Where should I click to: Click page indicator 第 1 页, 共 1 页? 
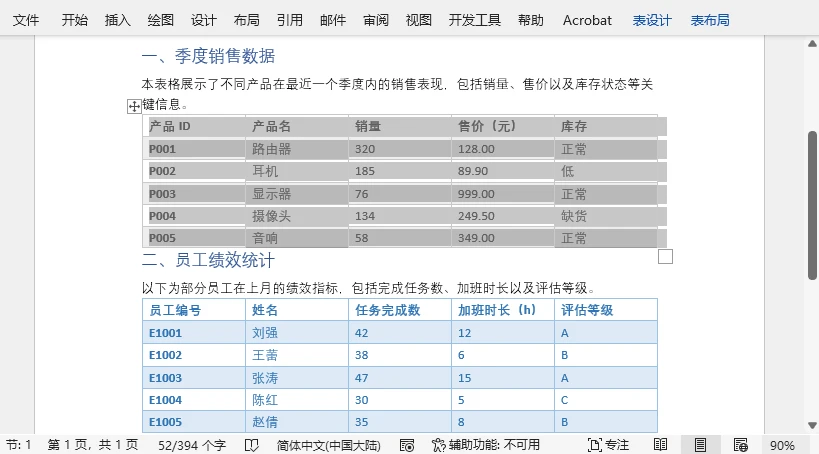(x=92, y=445)
